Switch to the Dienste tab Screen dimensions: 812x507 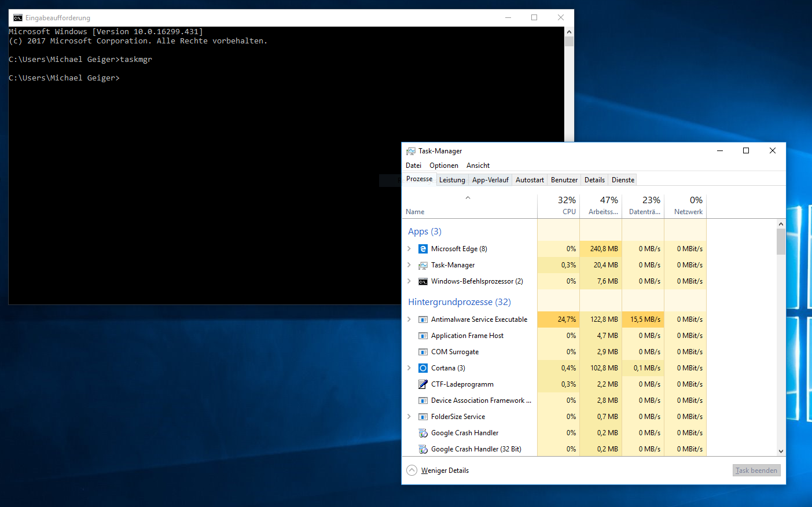623,180
